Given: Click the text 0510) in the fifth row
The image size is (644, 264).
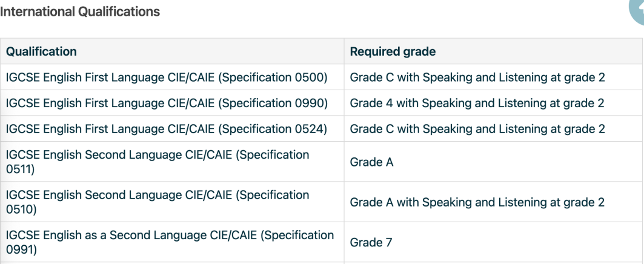Looking at the screenshot, I should coord(21,209).
